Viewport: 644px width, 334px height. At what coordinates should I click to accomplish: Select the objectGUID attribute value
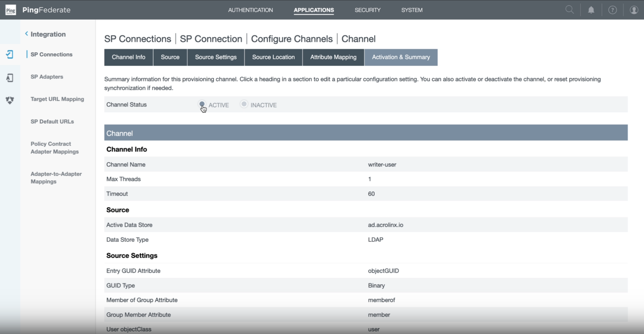tap(383, 271)
